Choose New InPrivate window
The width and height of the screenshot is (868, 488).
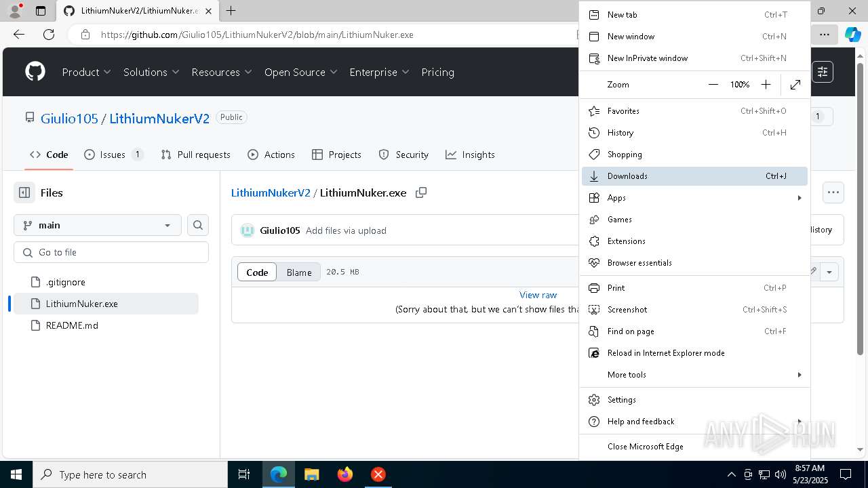694,58
